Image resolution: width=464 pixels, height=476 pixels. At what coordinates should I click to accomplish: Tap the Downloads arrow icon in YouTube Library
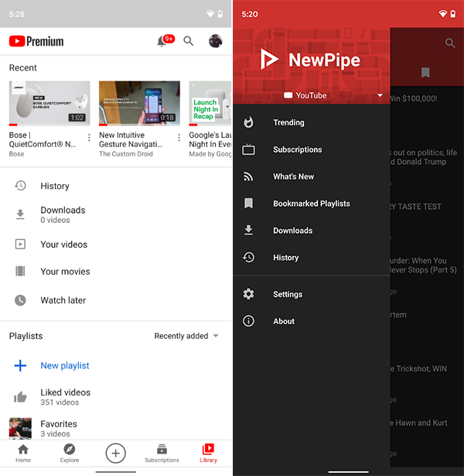[20, 214]
